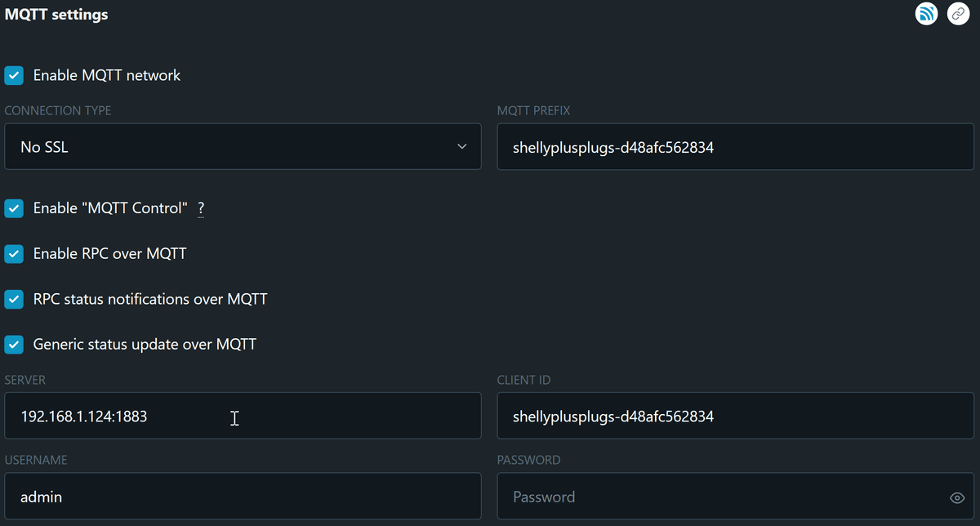Focus the Server address field
980x526 pixels.
(243, 417)
